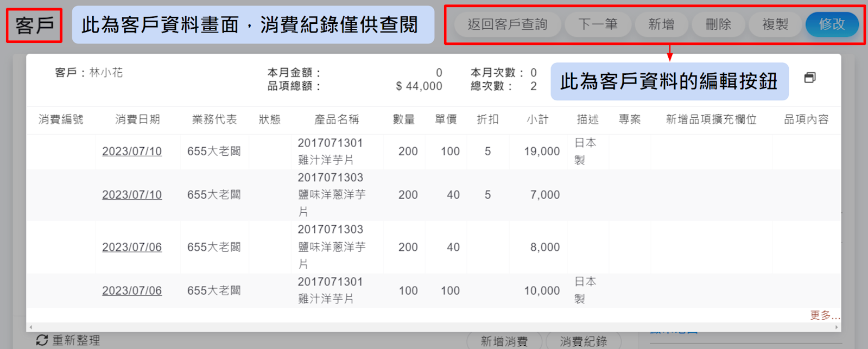The image size is (868, 349).
Task: Open the 2023/07/06 record with subtotal 10,000
Action: (x=132, y=290)
